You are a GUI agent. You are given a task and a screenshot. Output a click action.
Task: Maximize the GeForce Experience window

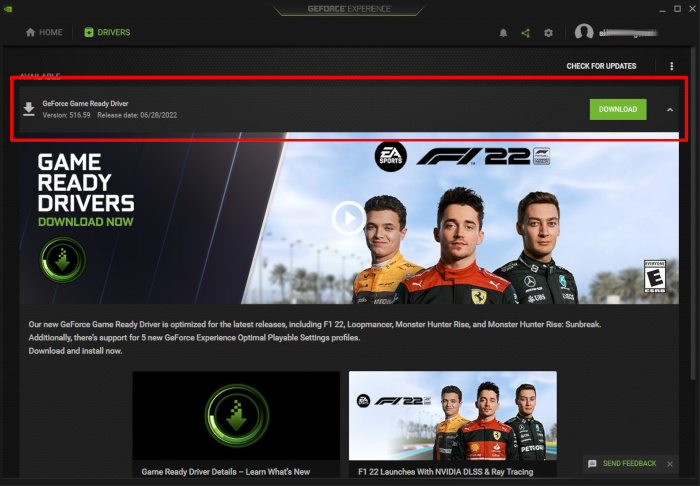(x=677, y=9)
